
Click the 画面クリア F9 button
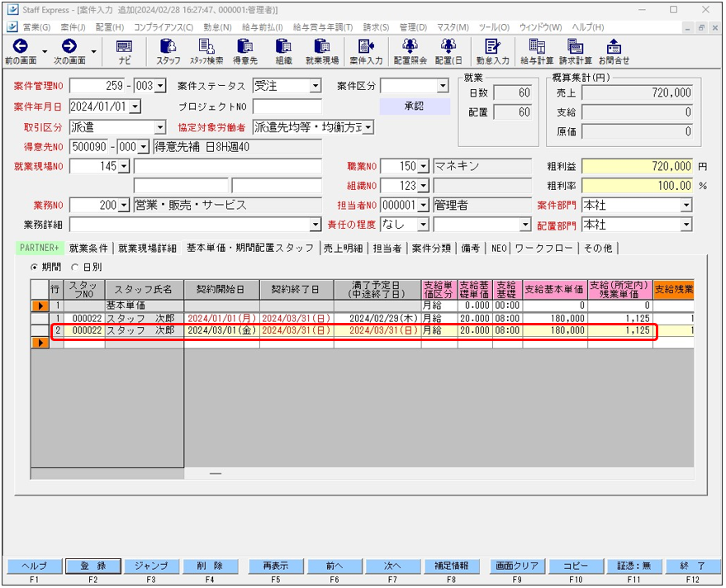(x=517, y=566)
